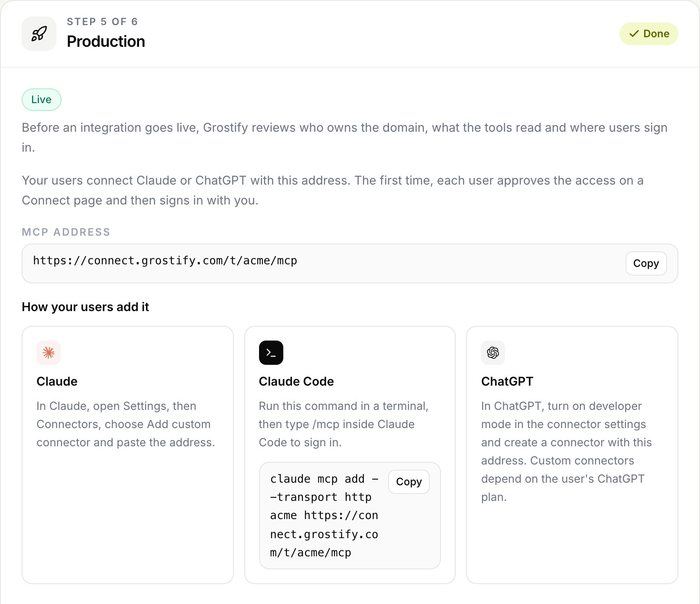Viewport: 700px width, 604px height.
Task: Select the MCP address URL text
Action: tap(165, 260)
